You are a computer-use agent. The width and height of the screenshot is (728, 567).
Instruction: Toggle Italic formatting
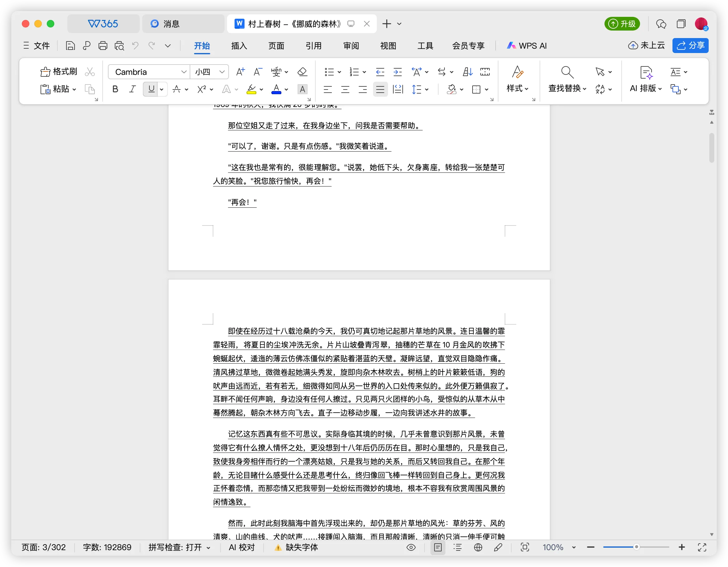point(132,89)
